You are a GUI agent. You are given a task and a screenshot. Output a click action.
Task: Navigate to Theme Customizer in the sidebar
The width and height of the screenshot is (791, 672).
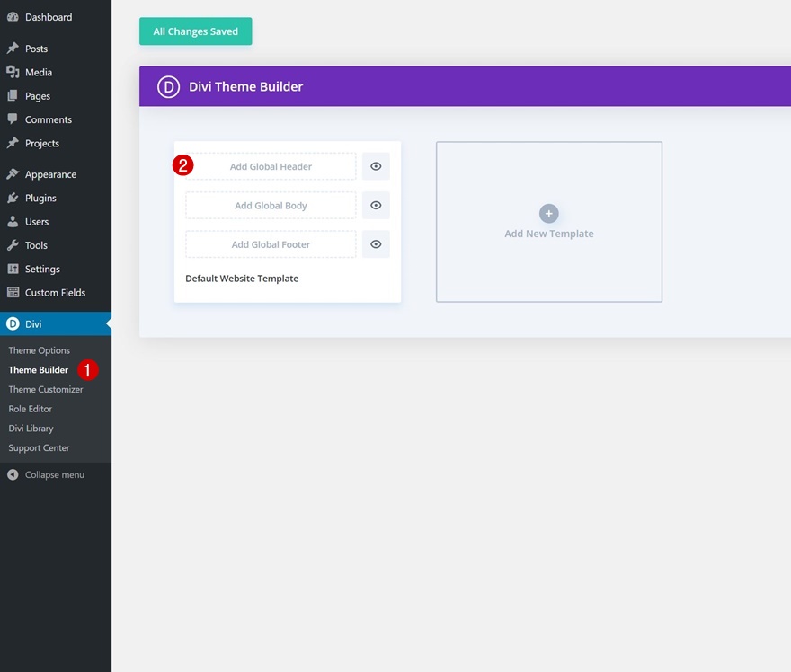click(45, 389)
